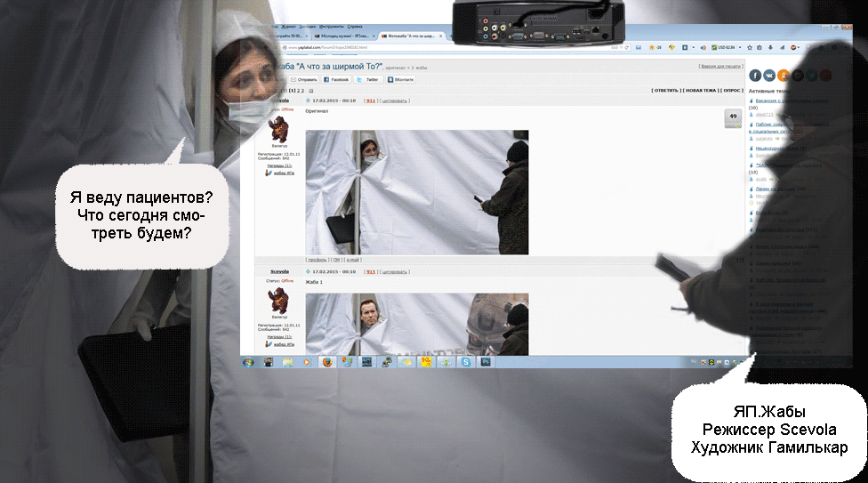Image resolution: width=868 pixels, height=483 pixels.
Task: Click the blue Facebook round icon in sidebar
Action: [x=755, y=76]
